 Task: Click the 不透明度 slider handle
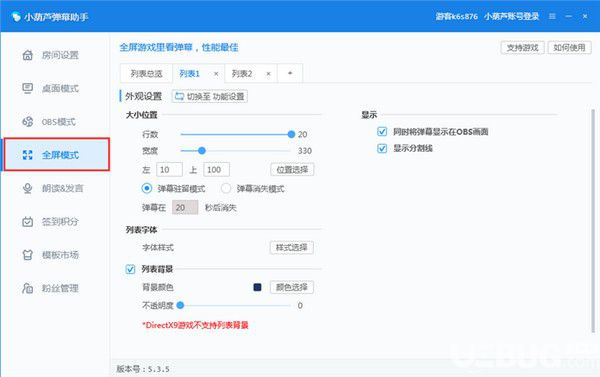point(180,305)
